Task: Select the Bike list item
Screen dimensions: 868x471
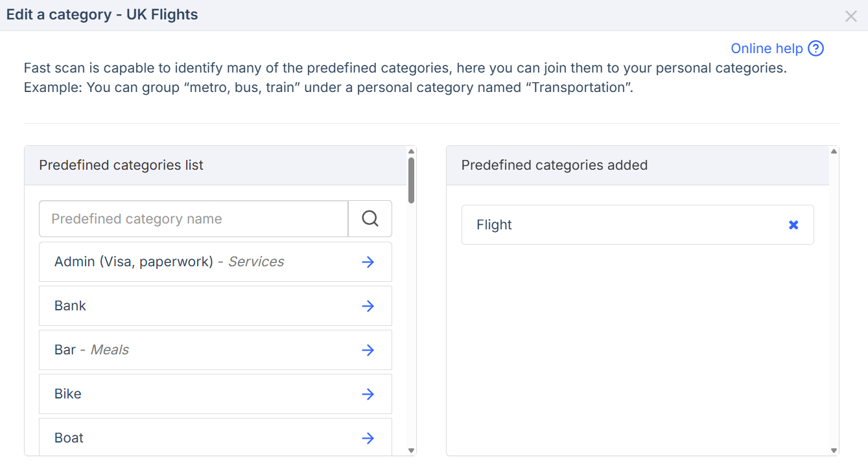Action: pyautogui.click(x=194, y=394)
